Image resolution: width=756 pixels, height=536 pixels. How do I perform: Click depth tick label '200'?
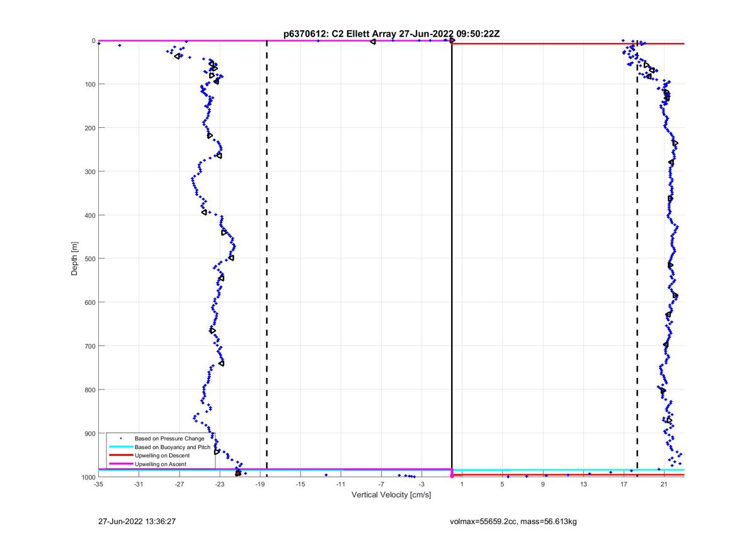coord(89,128)
